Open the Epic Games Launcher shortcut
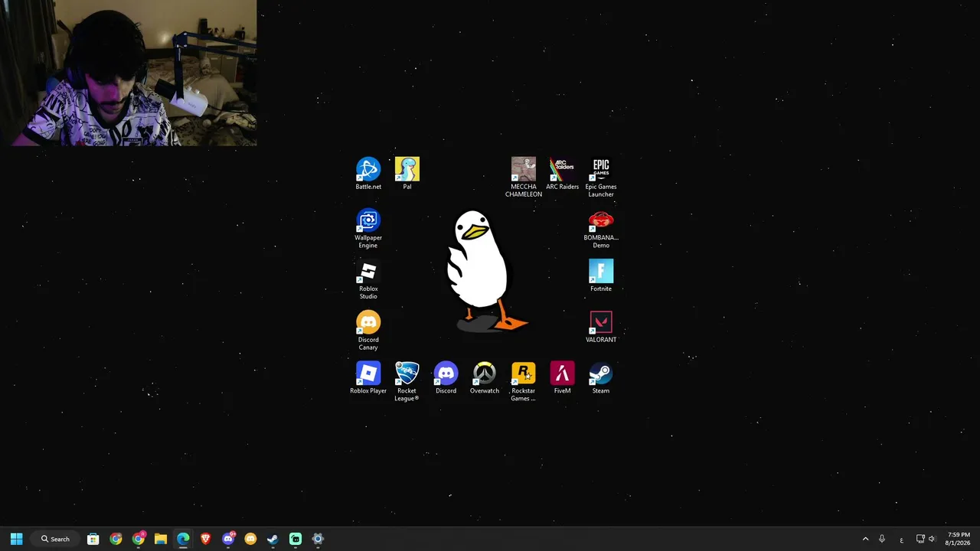Screen dimensions: 980x551 click(x=601, y=178)
